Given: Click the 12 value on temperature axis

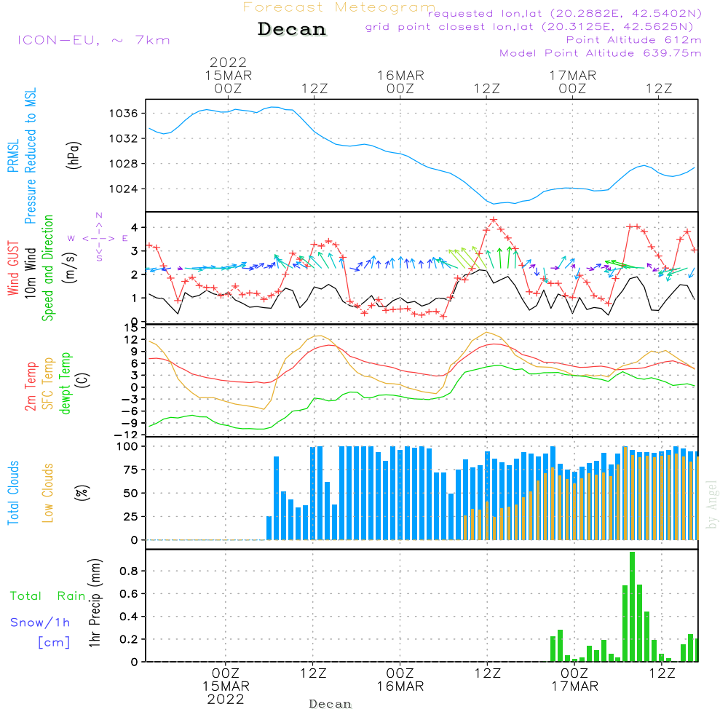Looking at the screenshot, I should pyautogui.click(x=131, y=340).
